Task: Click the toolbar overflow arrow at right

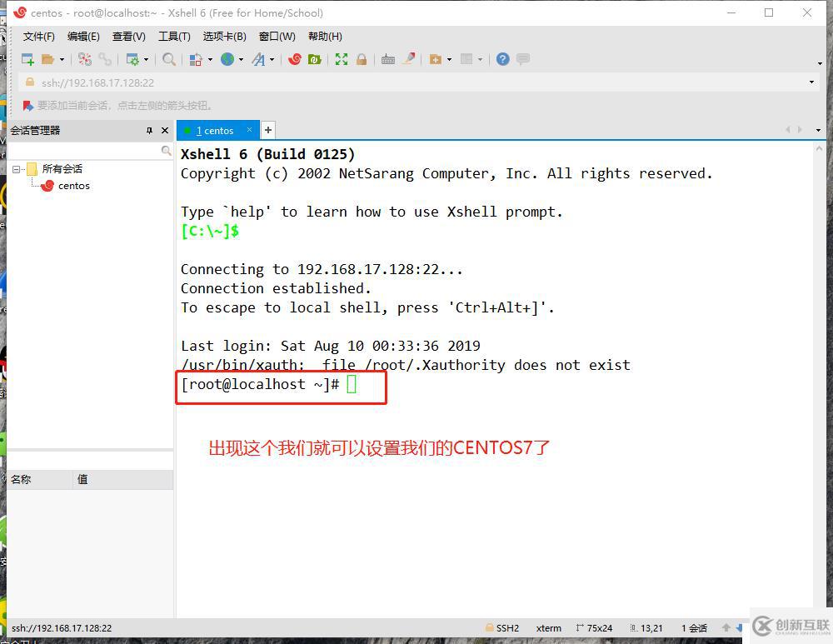Action: (x=820, y=63)
